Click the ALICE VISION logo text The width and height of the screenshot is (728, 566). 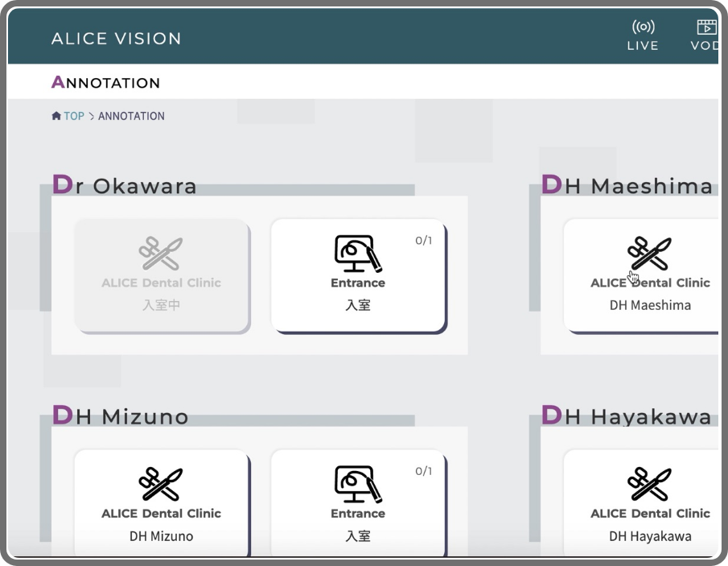click(117, 39)
